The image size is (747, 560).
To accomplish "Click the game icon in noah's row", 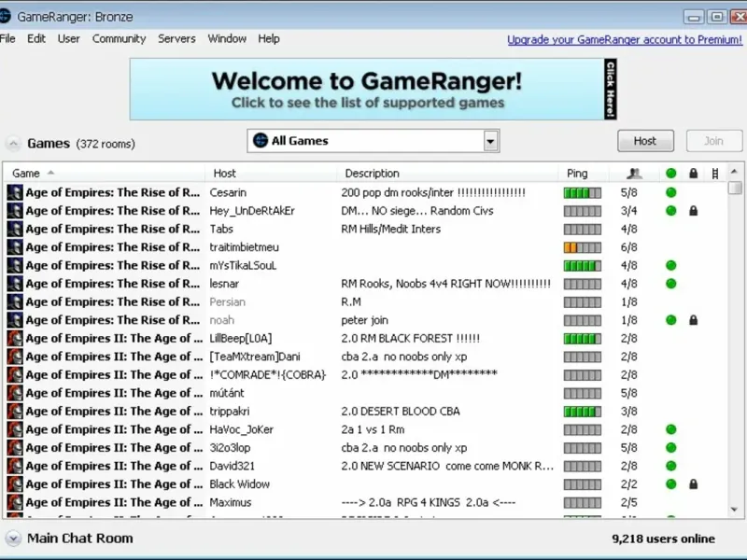I will point(15,320).
